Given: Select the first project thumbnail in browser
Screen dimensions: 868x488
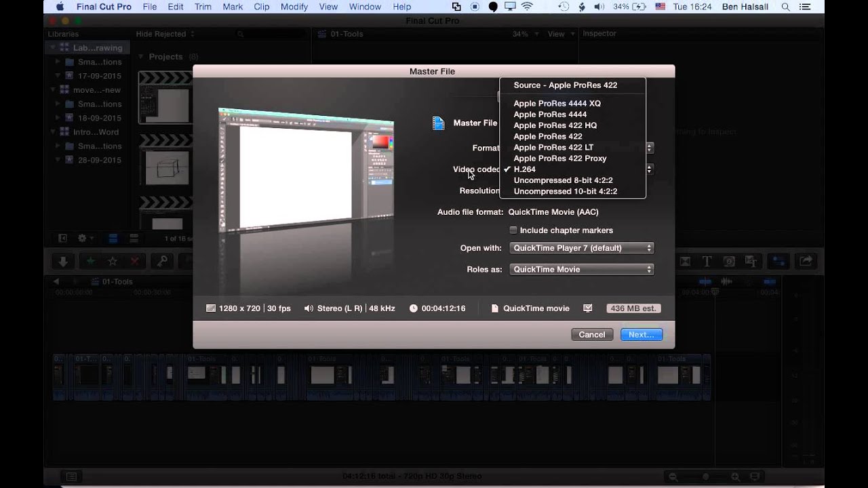Looking at the screenshot, I should 165,98.
